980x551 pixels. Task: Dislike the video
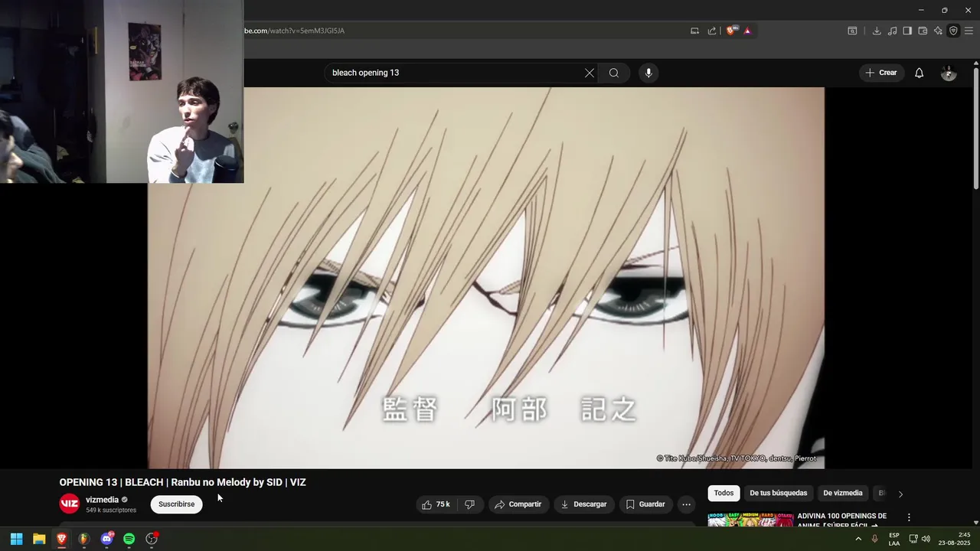(470, 504)
